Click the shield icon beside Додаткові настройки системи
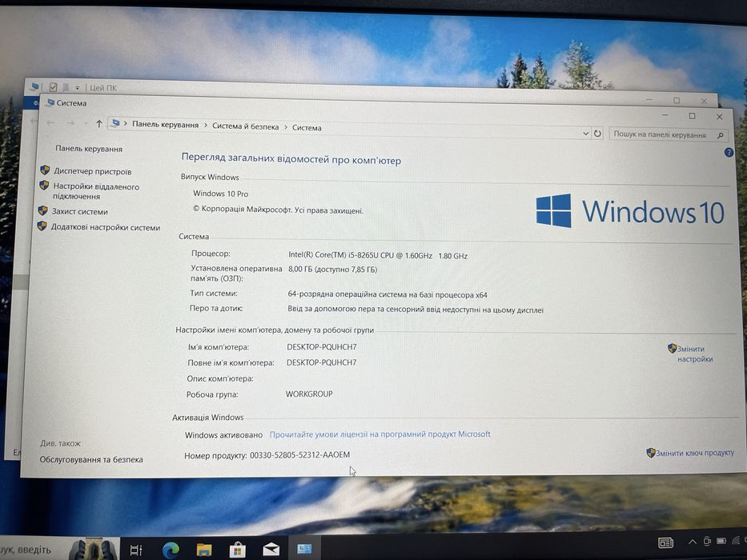The height and width of the screenshot is (560, 747). (42, 226)
